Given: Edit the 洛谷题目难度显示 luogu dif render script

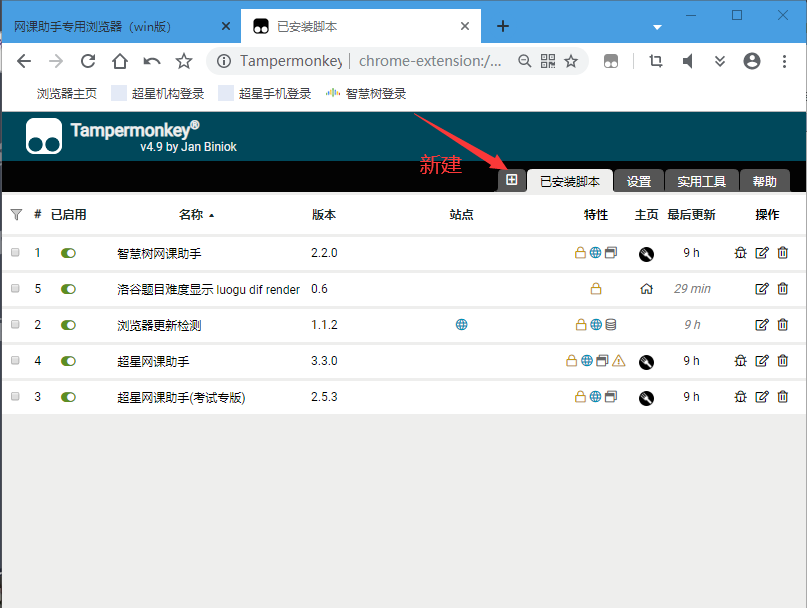Looking at the screenshot, I should (762, 289).
